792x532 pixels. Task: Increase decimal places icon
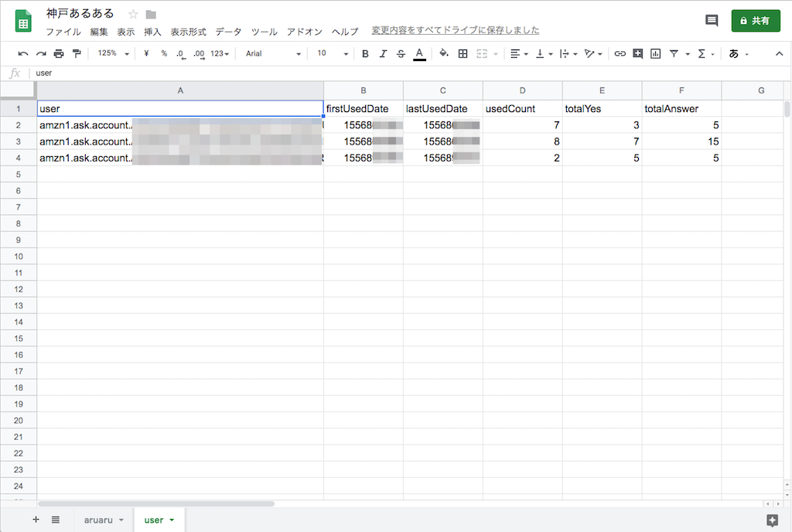point(199,54)
